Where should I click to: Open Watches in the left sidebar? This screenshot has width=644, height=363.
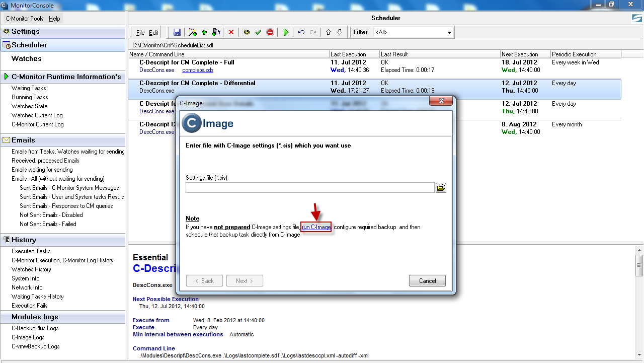click(27, 58)
